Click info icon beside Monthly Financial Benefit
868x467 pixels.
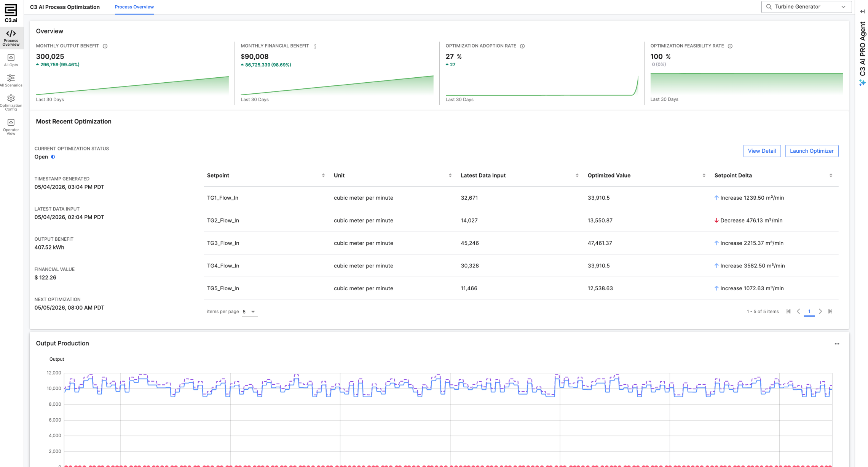coord(315,46)
